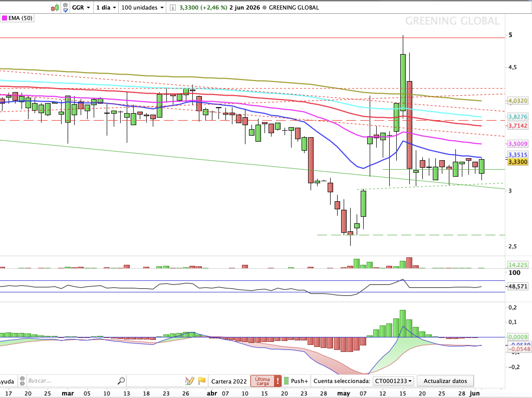Click the chart drawing pencil icon
The image size is (532, 398).
coord(190,381)
